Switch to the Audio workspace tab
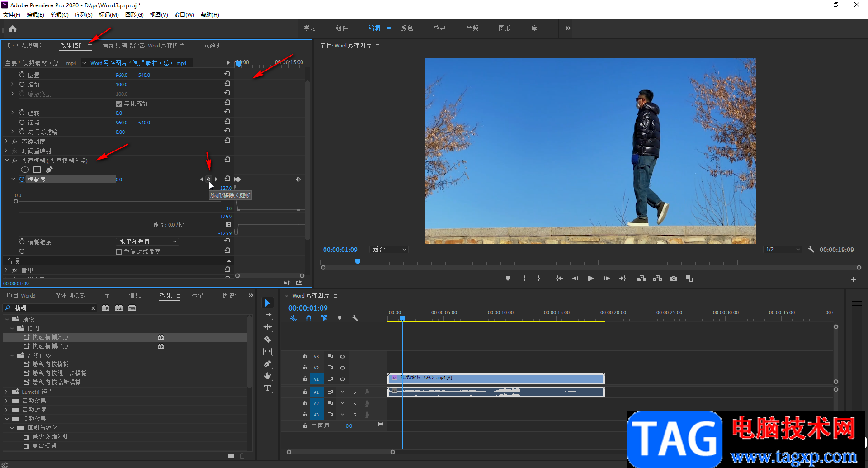Viewport: 868px width, 468px height. 472,28
